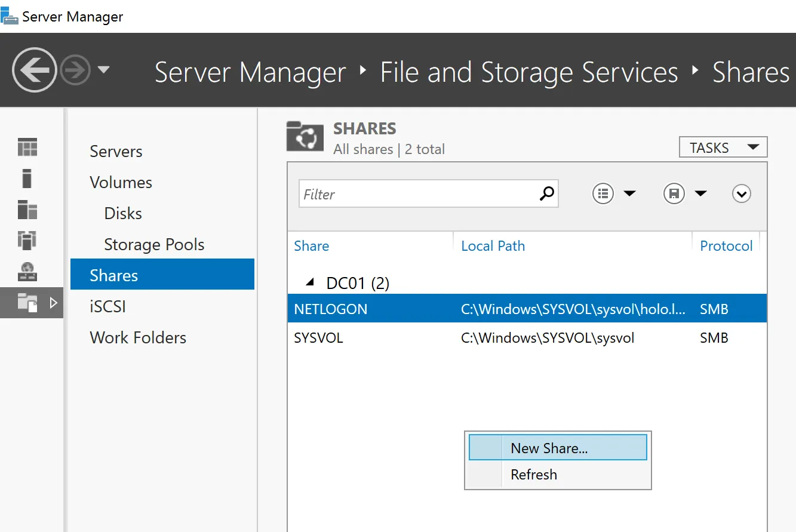Image resolution: width=796 pixels, height=532 pixels.
Task: Click File and Storage Services breadcrumb
Action: point(529,72)
